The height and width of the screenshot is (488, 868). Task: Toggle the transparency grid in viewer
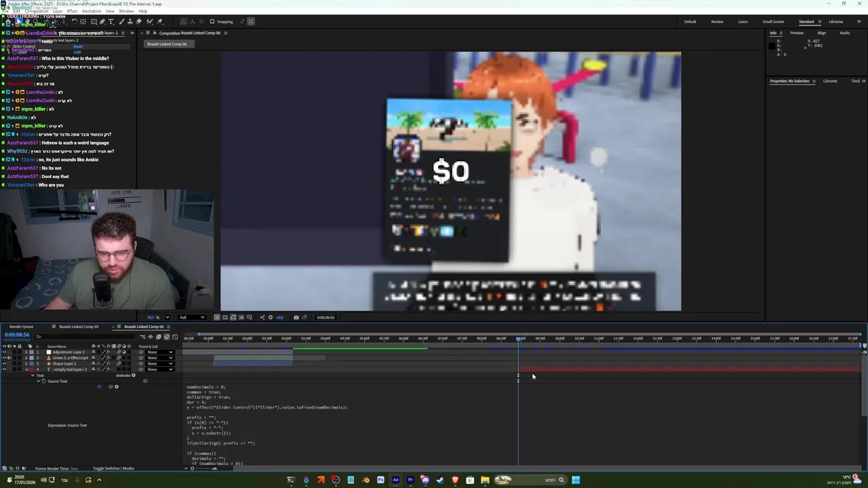225,317
